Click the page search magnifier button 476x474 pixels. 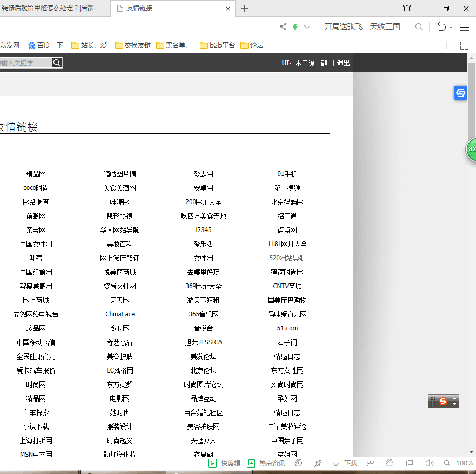pyautogui.click(x=57, y=63)
